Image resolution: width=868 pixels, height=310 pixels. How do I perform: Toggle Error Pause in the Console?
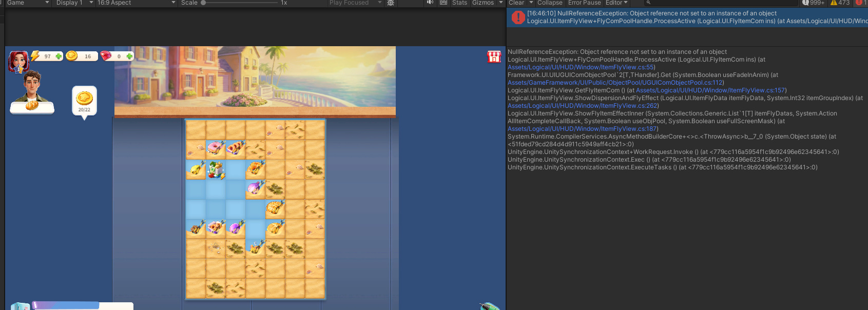584,3
